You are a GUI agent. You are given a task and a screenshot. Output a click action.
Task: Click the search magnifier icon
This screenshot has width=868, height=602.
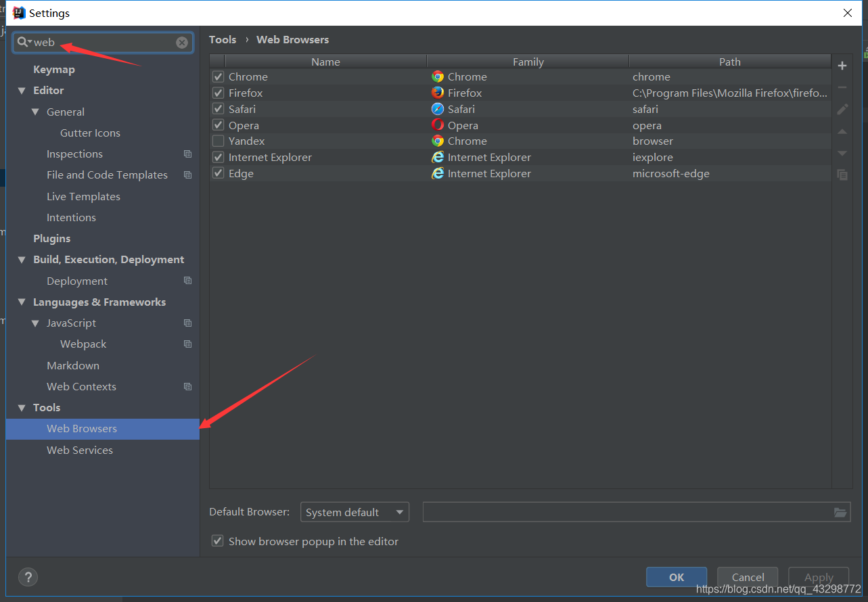[x=22, y=42]
